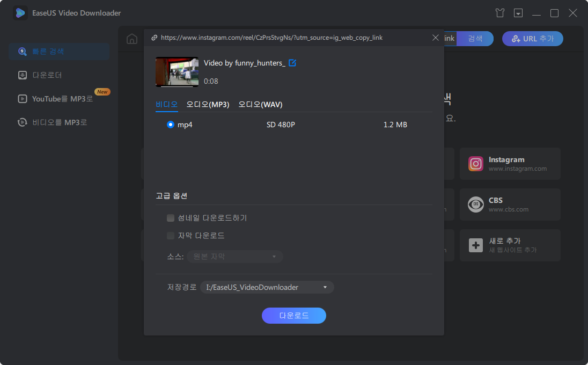Open the 원본 자막 source dropdown
This screenshot has width=588, height=365.
pos(235,257)
